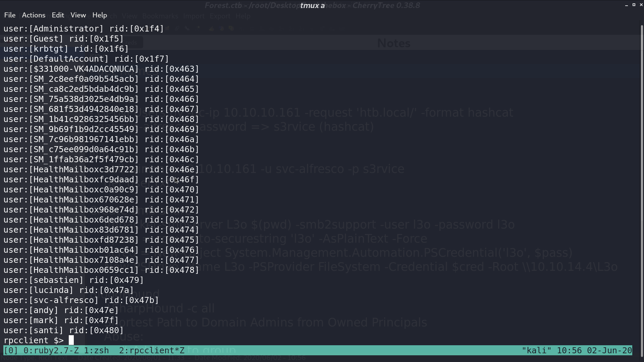Click the Administrator user entry
The height and width of the screenshot is (362, 644).
pos(84,29)
